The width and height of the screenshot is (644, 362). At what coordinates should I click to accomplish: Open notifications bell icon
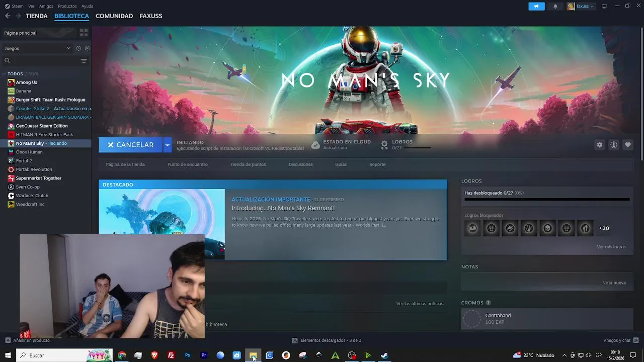[555, 6]
